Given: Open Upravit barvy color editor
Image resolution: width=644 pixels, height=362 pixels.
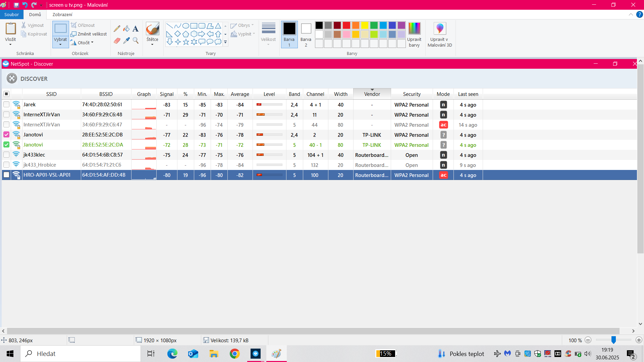Looking at the screenshot, I should point(414,35).
